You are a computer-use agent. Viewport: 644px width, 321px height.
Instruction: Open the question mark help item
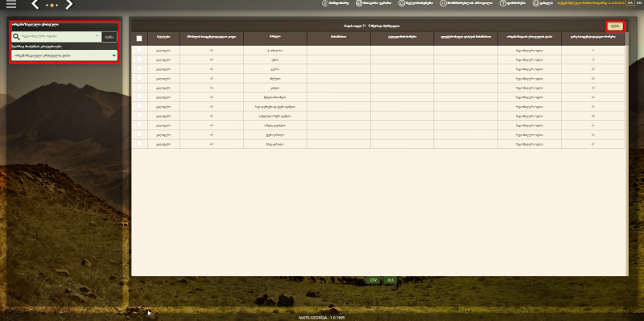[x=512, y=3]
